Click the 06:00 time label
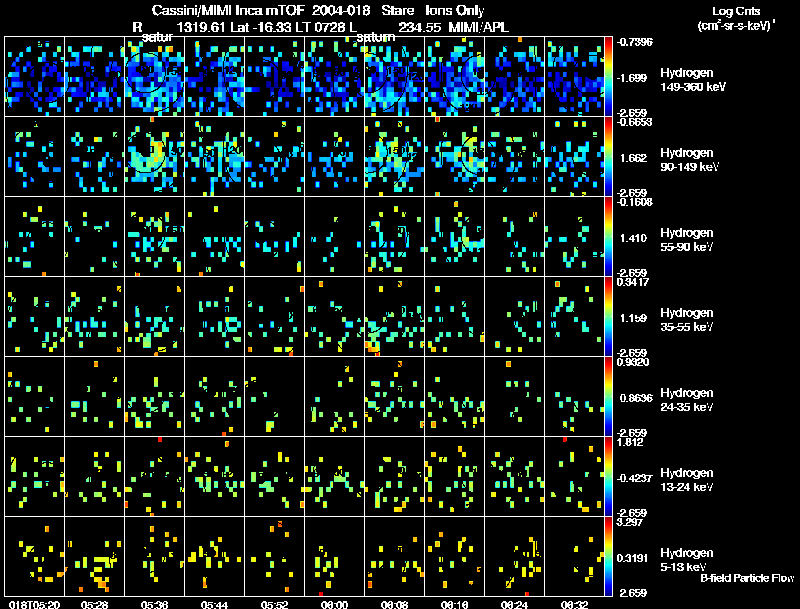This screenshot has width=800, height=609. pos(334,604)
